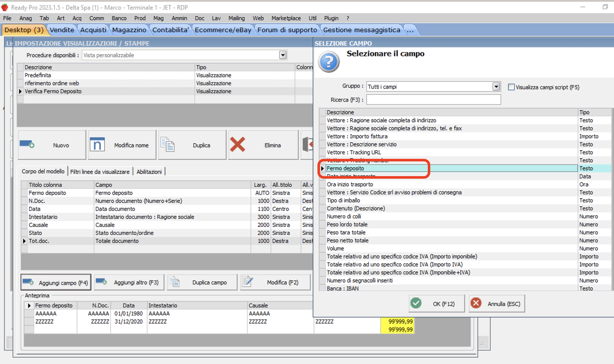Click the Nuovo button icon
Image resolution: width=614 pixels, height=364 pixels.
(x=27, y=145)
